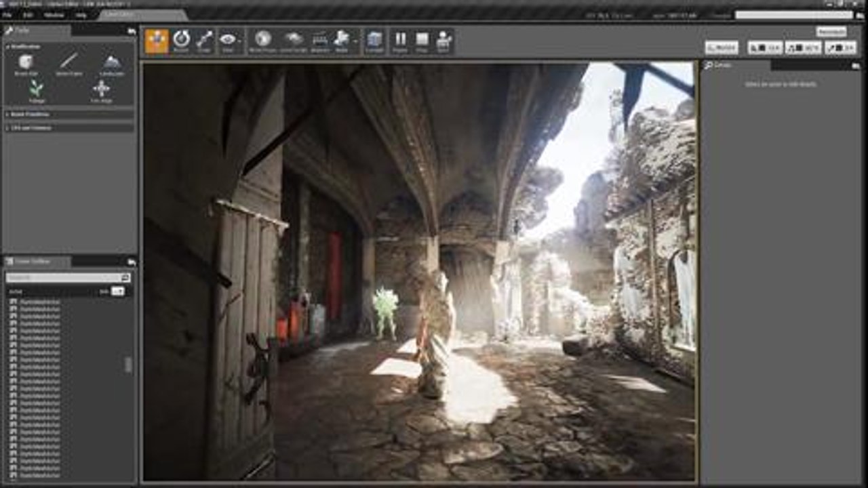Click the World Props globe icon
868x488 pixels.
(263, 41)
